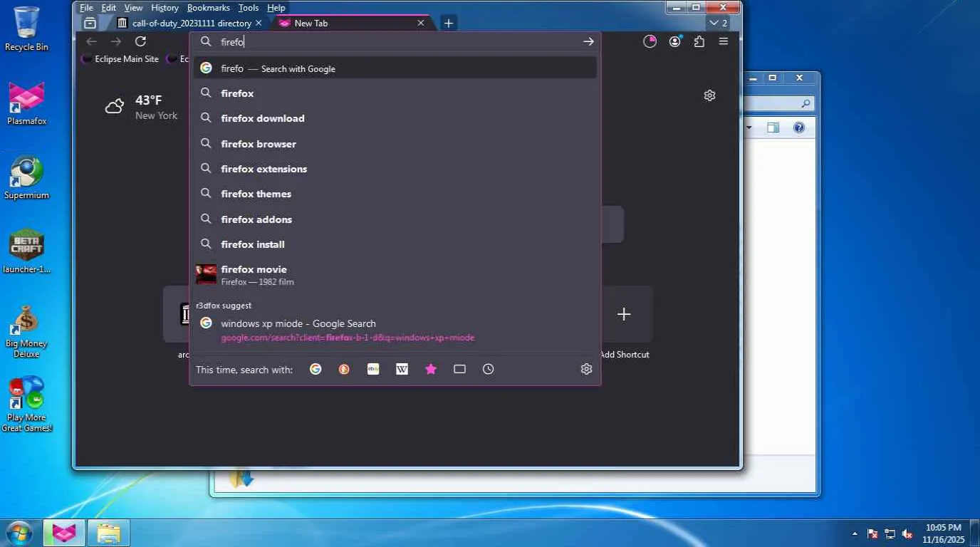This screenshot has height=547, width=980.
Task: Open the Recycle Bin desktop icon
Action: (x=26, y=29)
